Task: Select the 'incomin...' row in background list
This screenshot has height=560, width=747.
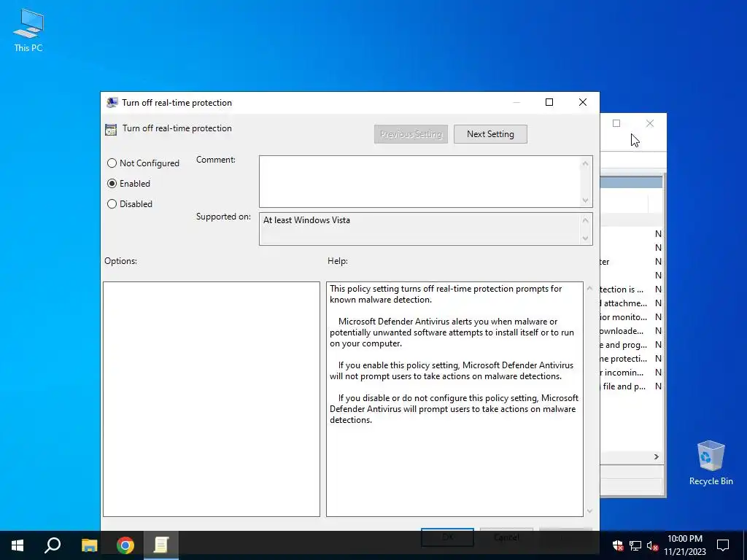Action: 631,373
